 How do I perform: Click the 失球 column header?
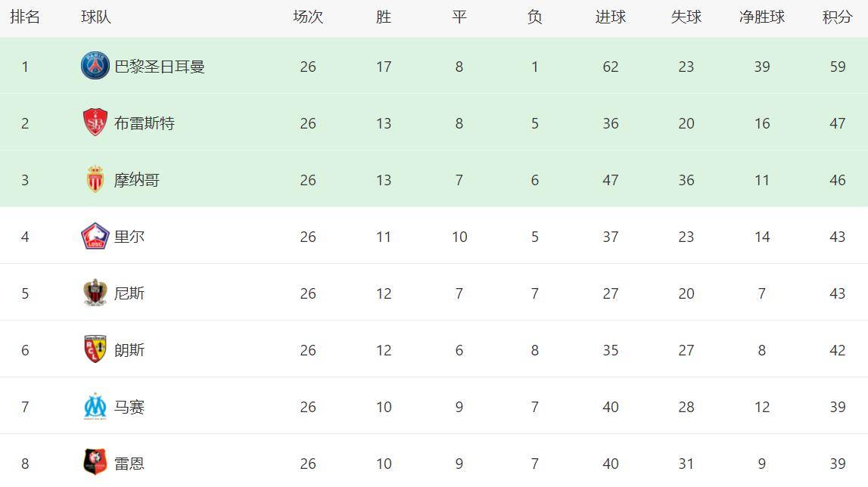click(686, 17)
